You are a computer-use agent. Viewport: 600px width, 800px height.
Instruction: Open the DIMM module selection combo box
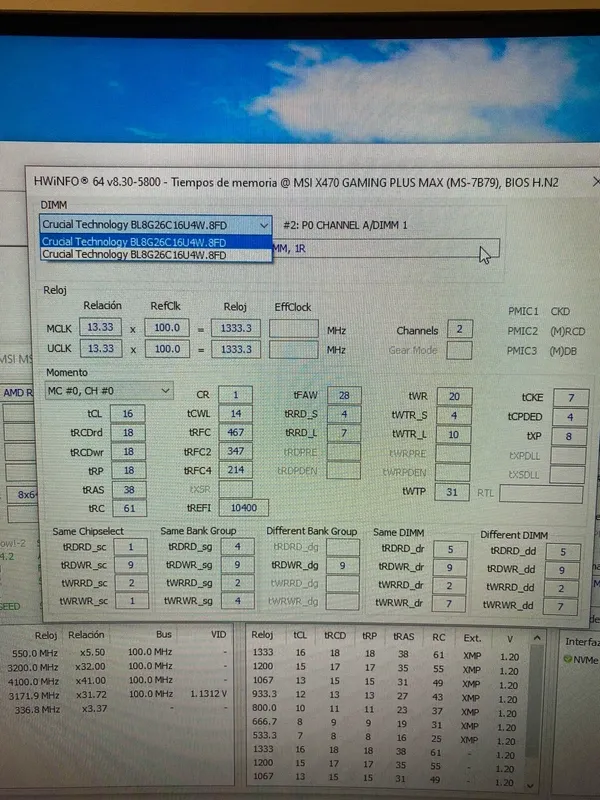(x=156, y=224)
